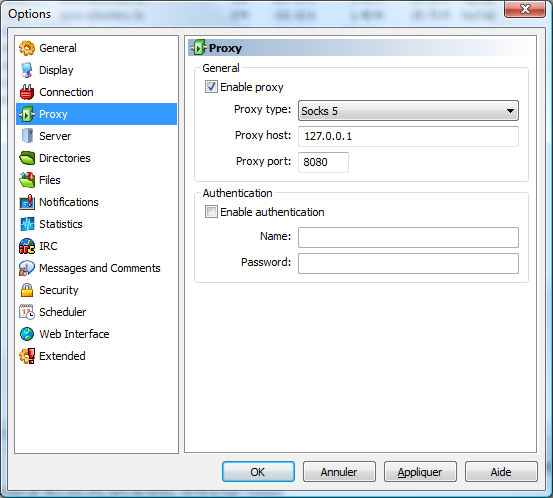Click the red Connection plug icon

tap(27, 92)
